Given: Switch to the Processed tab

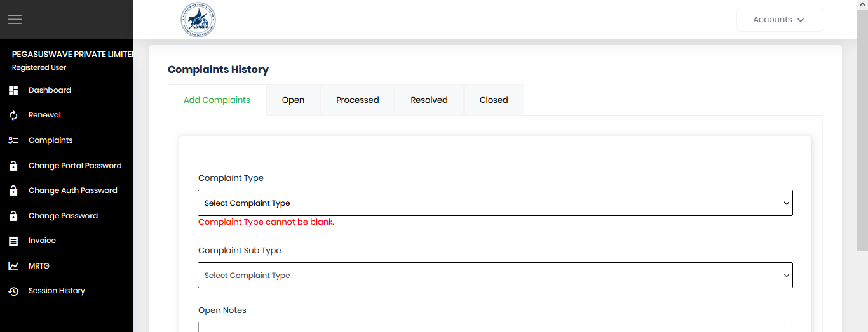Looking at the screenshot, I should coord(357,100).
